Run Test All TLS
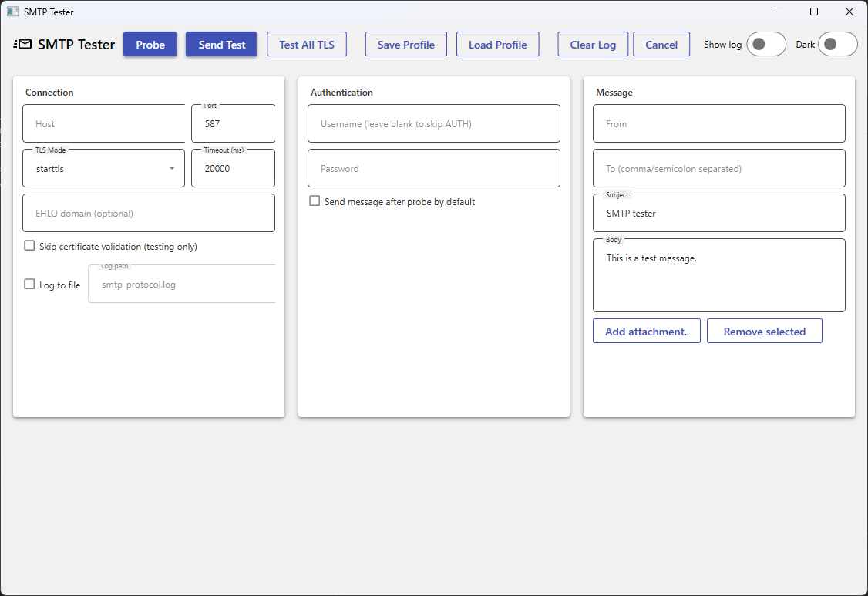The height and width of the screenshot is (596, 868). point(306,44)
